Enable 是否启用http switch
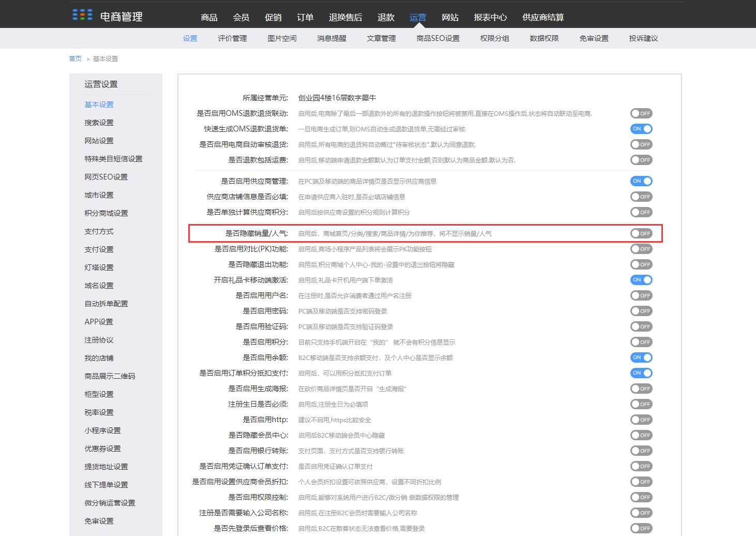This screenshot has height=536, width=756. [641, 420]
